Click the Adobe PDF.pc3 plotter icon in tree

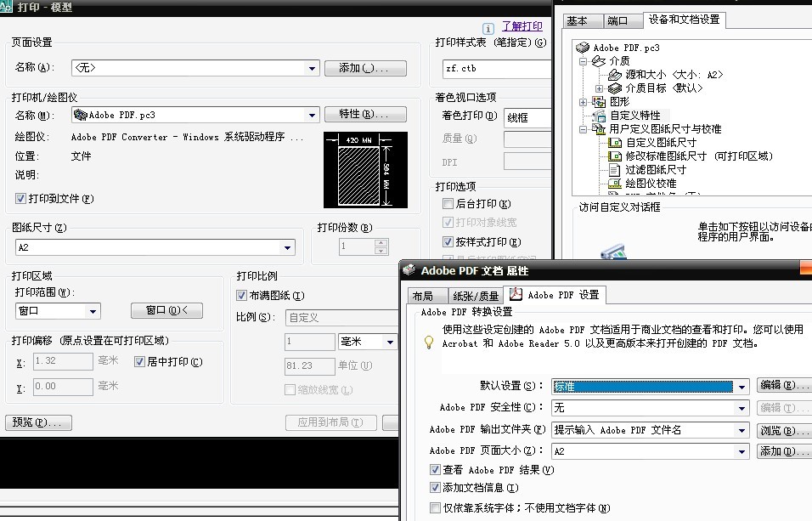tap(583, 48)
